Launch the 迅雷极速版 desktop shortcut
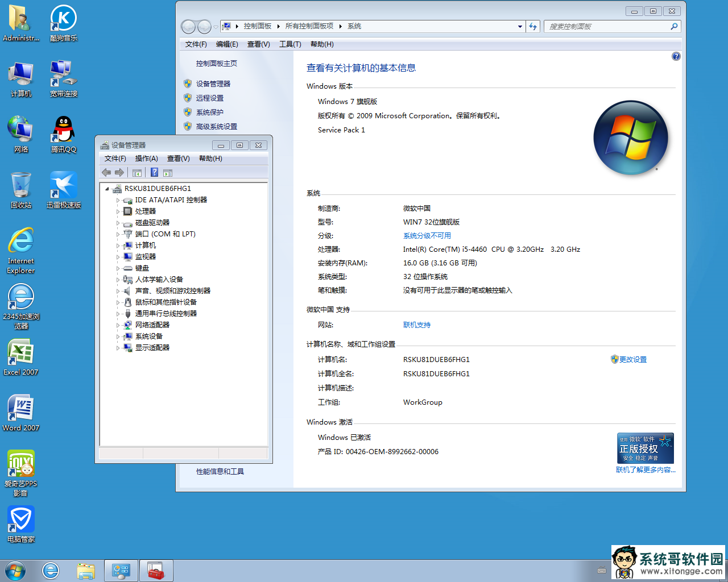Viewport: 728px width, 582px height. 64,190
